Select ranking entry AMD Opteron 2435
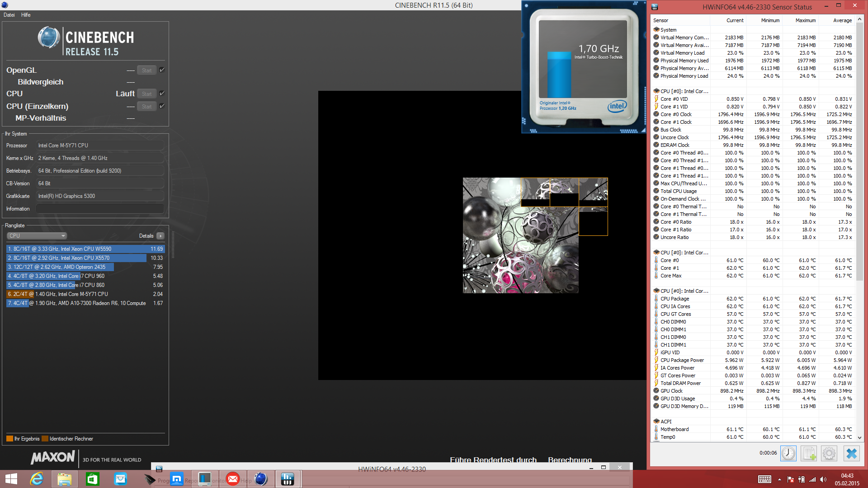This screenshot has width=868, height=488. (x=85, y=267)
